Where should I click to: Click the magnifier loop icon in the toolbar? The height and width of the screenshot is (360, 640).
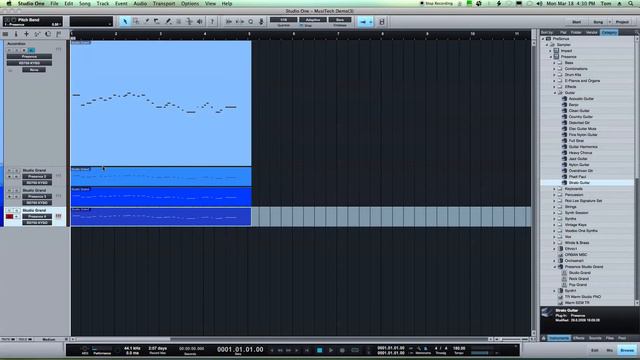[x=251, y=22]
